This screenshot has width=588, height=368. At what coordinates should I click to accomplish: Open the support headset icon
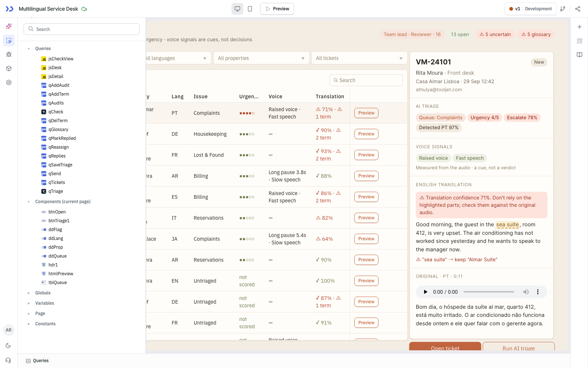(x=8, y=360)
